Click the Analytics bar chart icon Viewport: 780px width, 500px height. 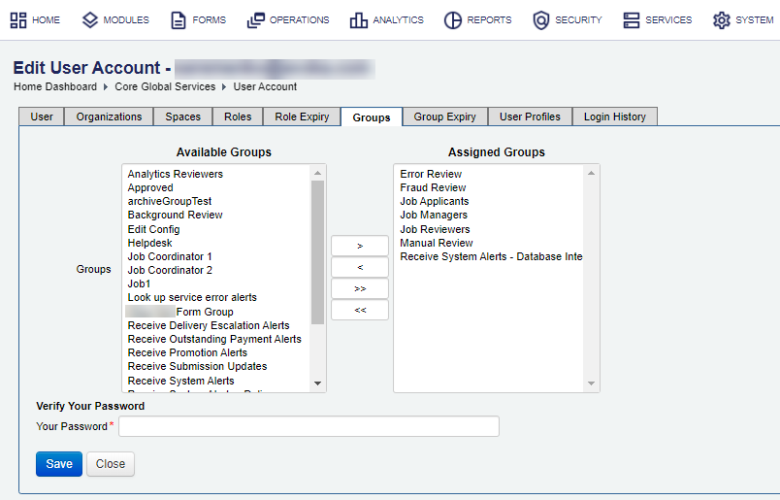point(359,20)
